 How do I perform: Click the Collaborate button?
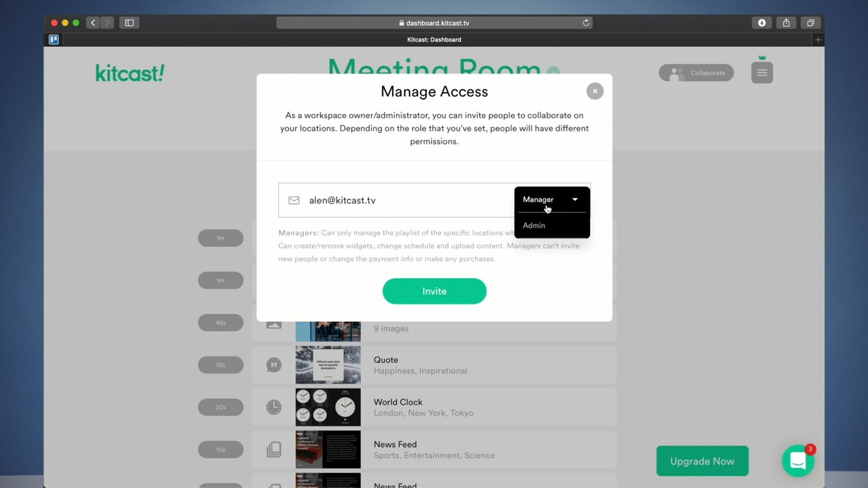696,73
